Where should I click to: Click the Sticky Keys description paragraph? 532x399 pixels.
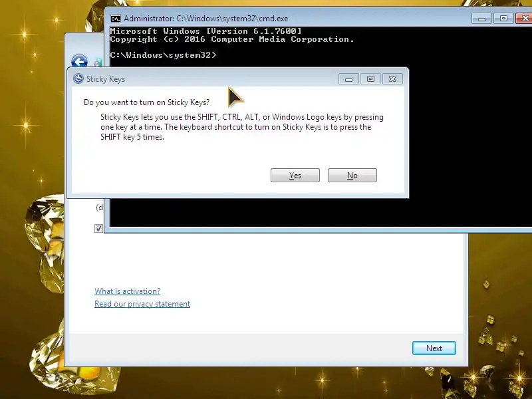point(242,127)
